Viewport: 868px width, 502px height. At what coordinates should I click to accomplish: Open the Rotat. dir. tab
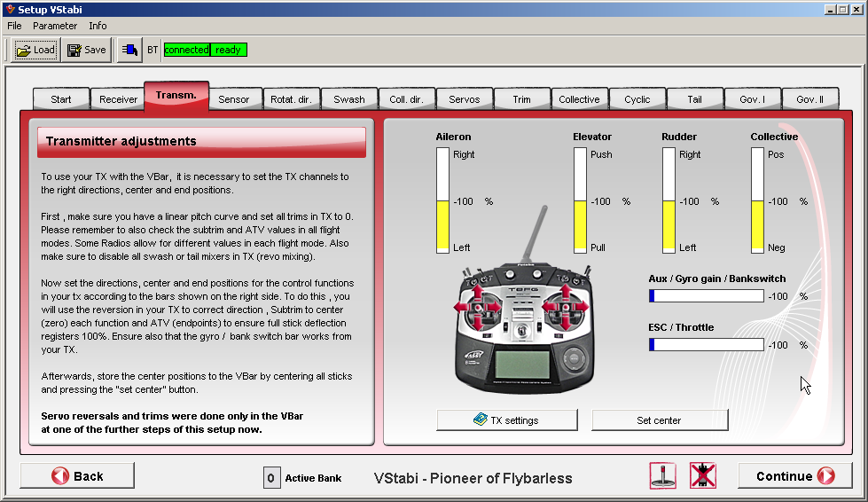(291, 99)
